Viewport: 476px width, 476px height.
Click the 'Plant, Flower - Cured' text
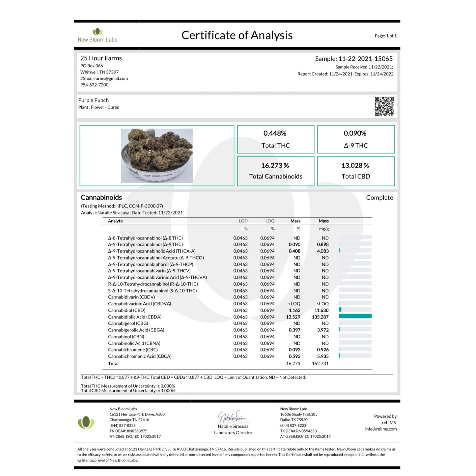coord(99,107)
